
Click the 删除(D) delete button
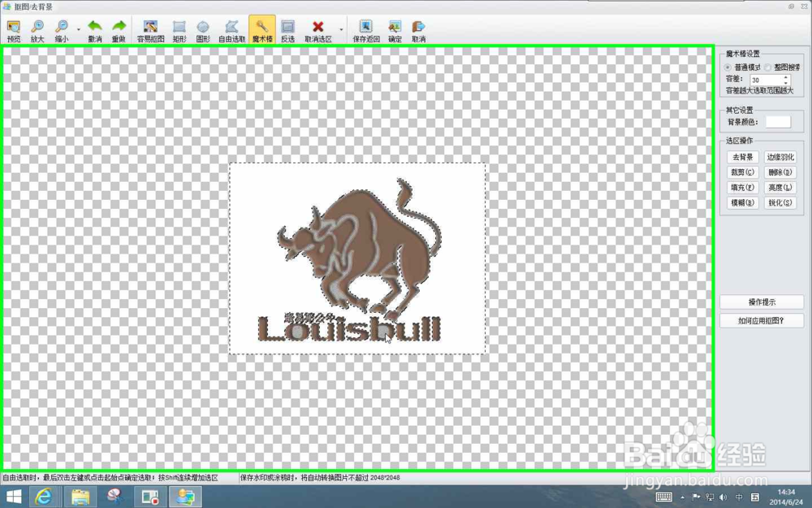click(x=780, y=172)
